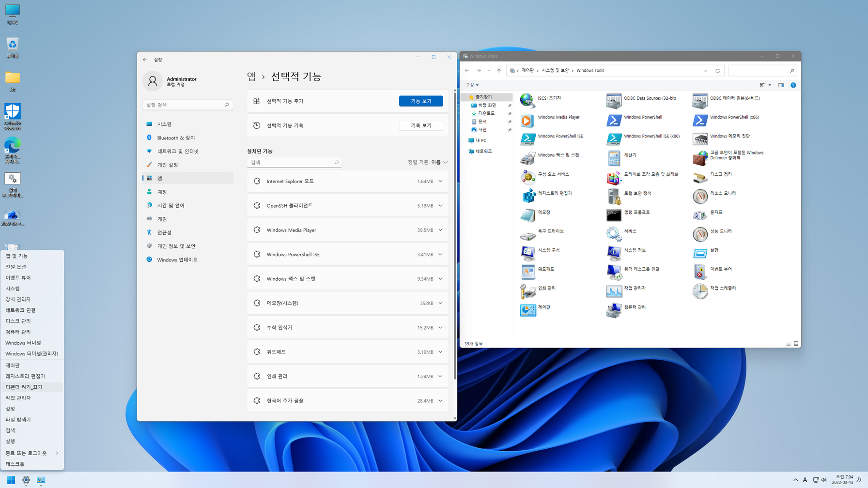Open iSCSI 초기자 in Windows Tools

click(527, 101)
